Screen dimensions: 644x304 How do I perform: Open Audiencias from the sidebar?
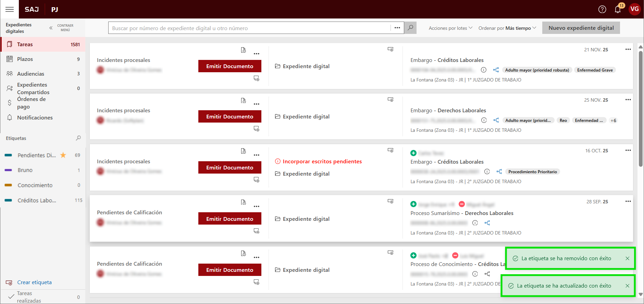tap(30, 74)
